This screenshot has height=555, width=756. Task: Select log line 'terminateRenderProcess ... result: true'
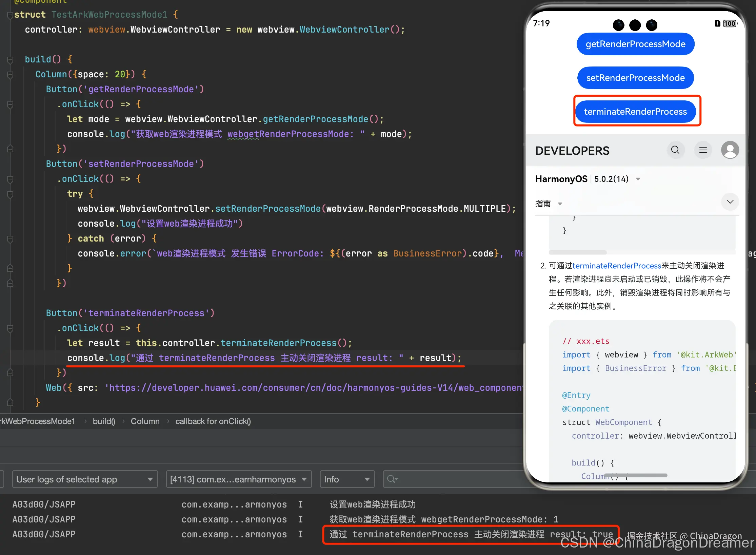click(471, 534)
